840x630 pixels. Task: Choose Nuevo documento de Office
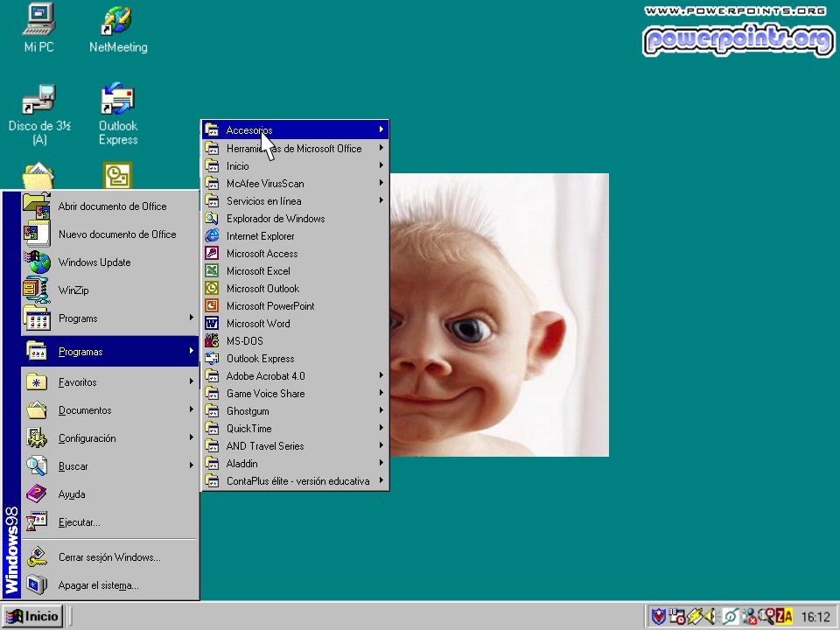click(x=110, y=234)
